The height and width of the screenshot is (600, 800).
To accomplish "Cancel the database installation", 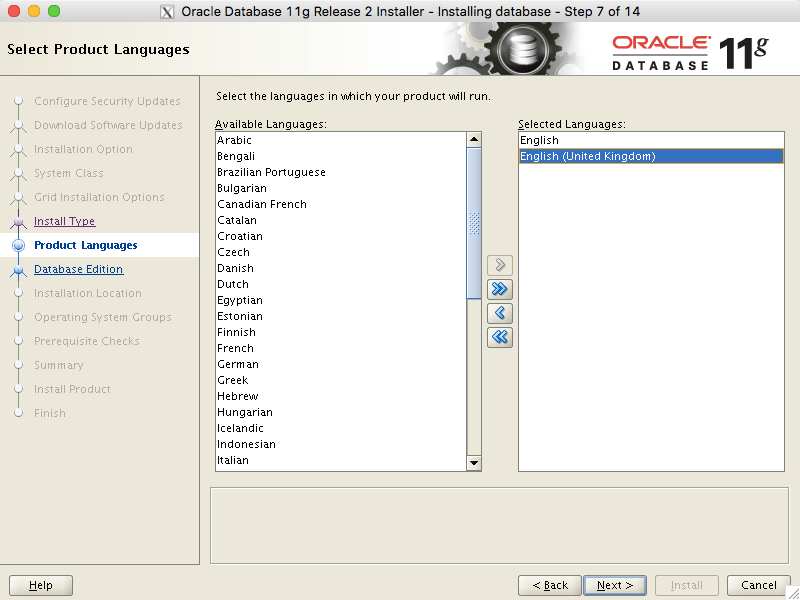I will pos(758,585).
